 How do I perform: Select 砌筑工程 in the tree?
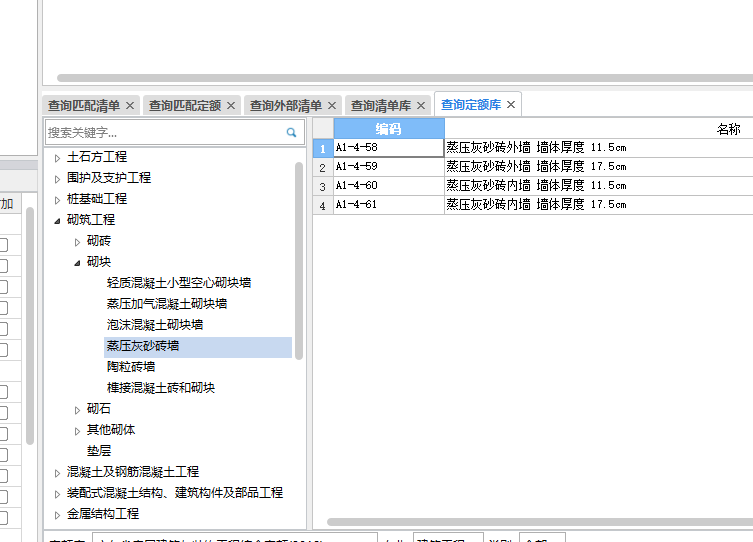[x=91, y=220]
